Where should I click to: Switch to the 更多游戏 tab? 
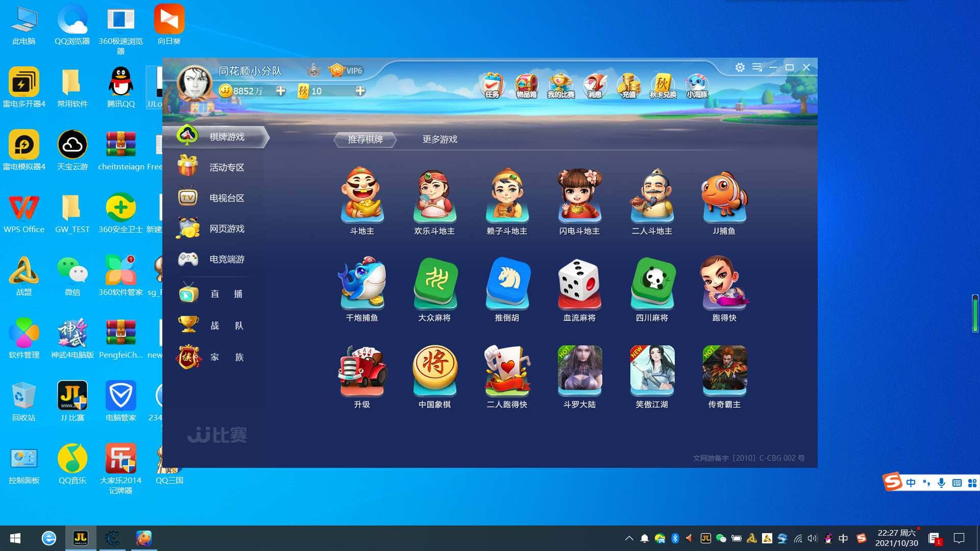click(439, 139)
